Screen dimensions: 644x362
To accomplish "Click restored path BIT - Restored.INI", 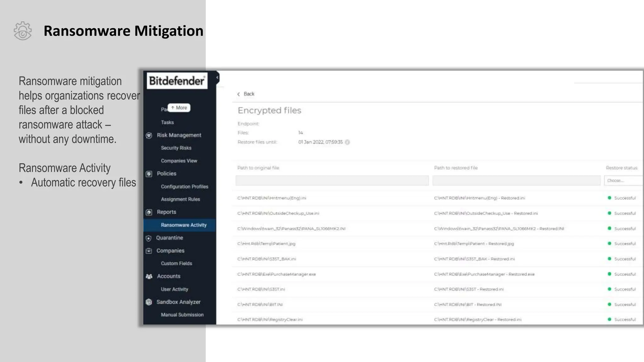I will (x=468, y=305).
